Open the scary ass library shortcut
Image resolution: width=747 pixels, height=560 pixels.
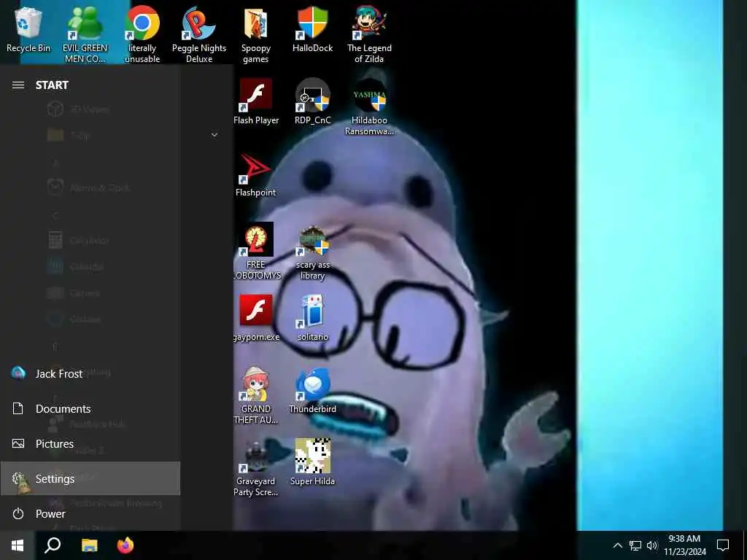coord(312,252)
